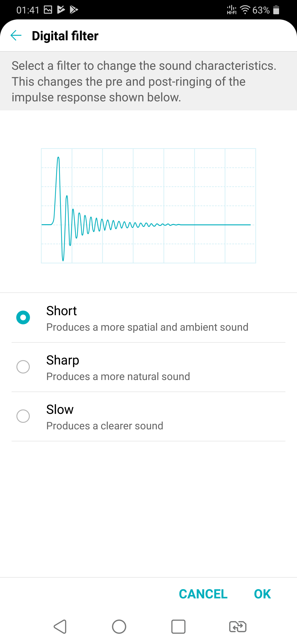This screenshot has width=297, height=644.
Task: Tap the Digital filter title
Action: coord(65,36)
